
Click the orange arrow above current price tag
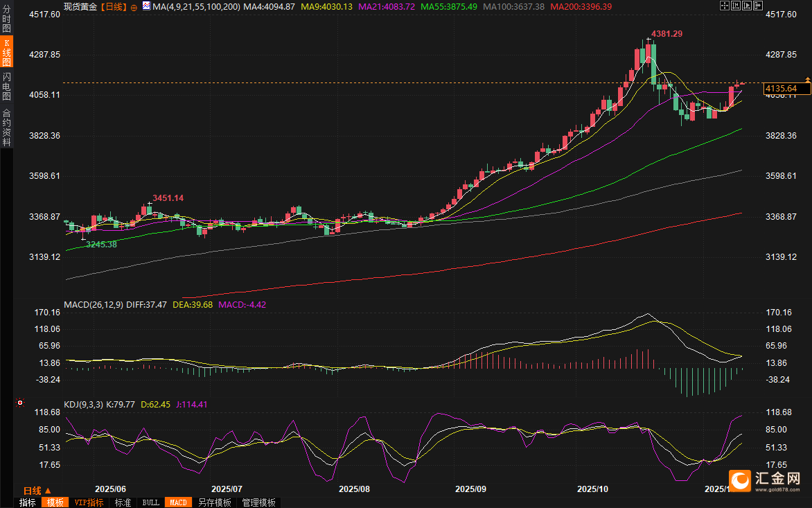click(x=807, y=80)
